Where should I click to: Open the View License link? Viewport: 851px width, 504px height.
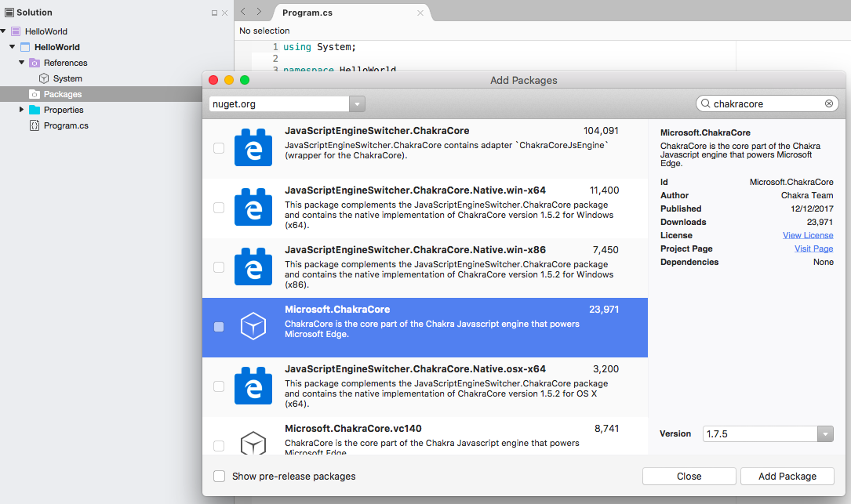point(808,235)
